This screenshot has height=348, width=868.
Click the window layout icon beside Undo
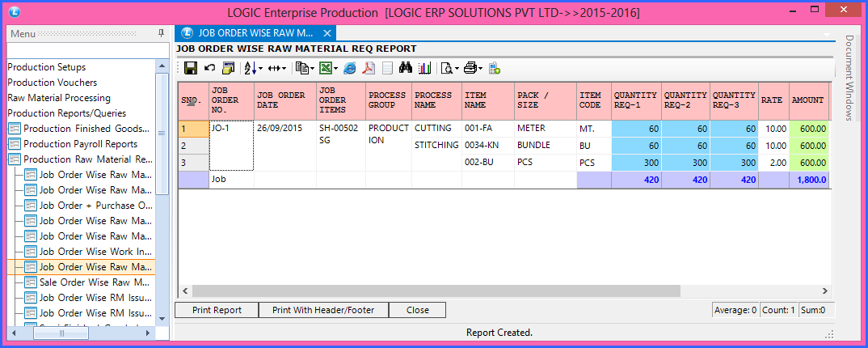coord(228,68)
